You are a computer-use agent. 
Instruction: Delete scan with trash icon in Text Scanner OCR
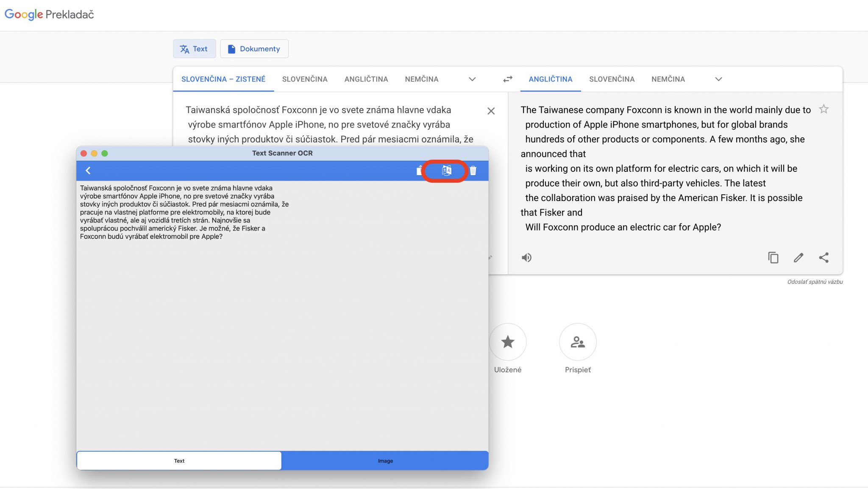click(x=473, y=170)
